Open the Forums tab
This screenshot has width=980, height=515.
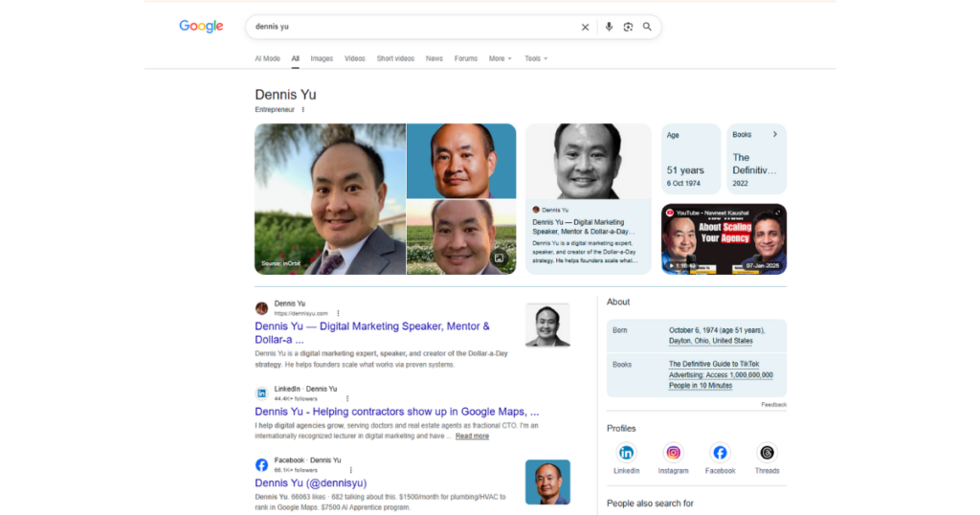(466, 58)
